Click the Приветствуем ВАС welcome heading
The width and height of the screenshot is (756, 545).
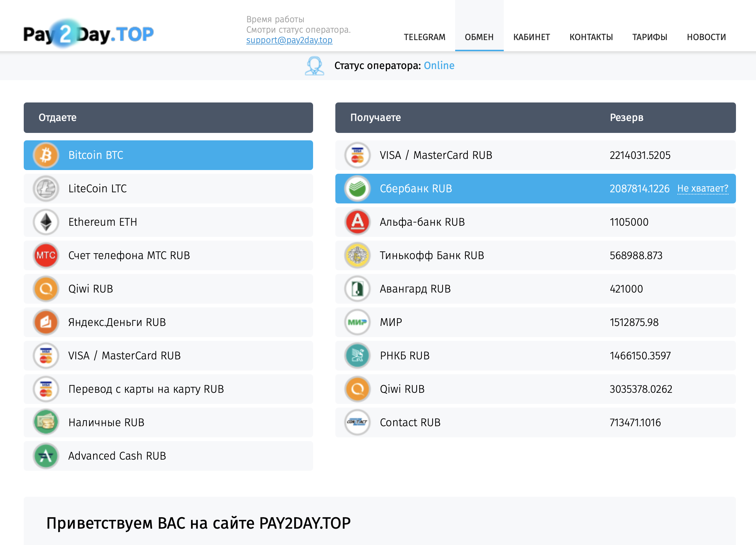[x=198, y=523]
